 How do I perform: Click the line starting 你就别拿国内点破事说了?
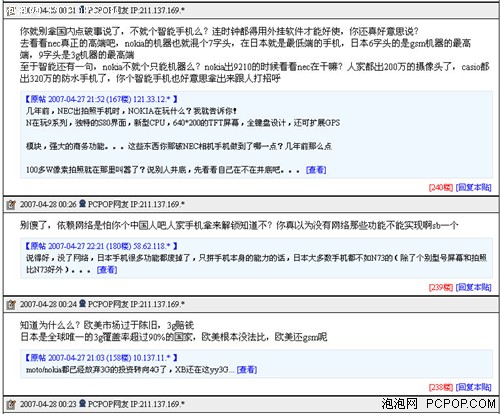(x=219, y=31)
